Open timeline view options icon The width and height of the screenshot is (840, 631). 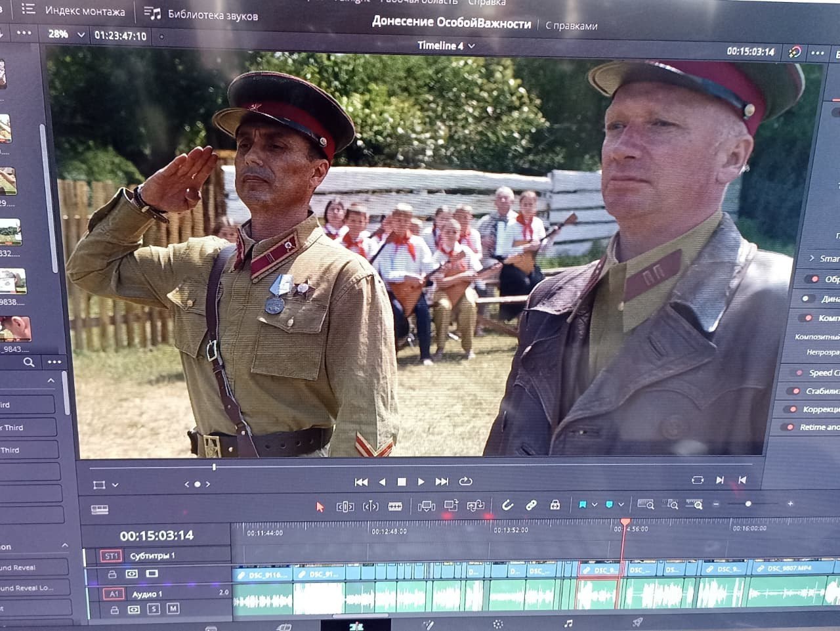pos(100,510)
